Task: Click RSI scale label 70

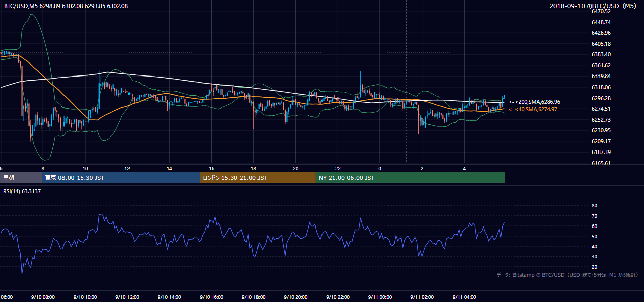Action: pyautogui.click(x=594, y=216)
